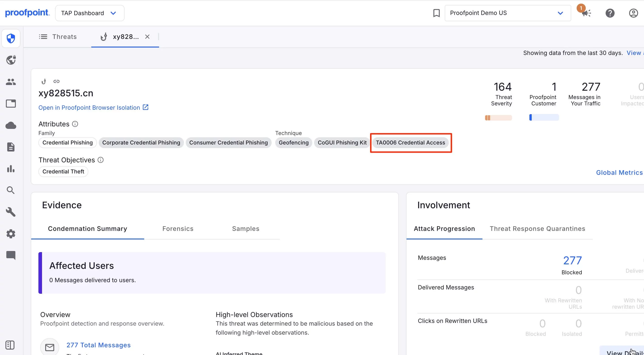The height and width of the screenshot is (355, 644).
Task: Switch to the Forensics tab
Action: (178, 228)
